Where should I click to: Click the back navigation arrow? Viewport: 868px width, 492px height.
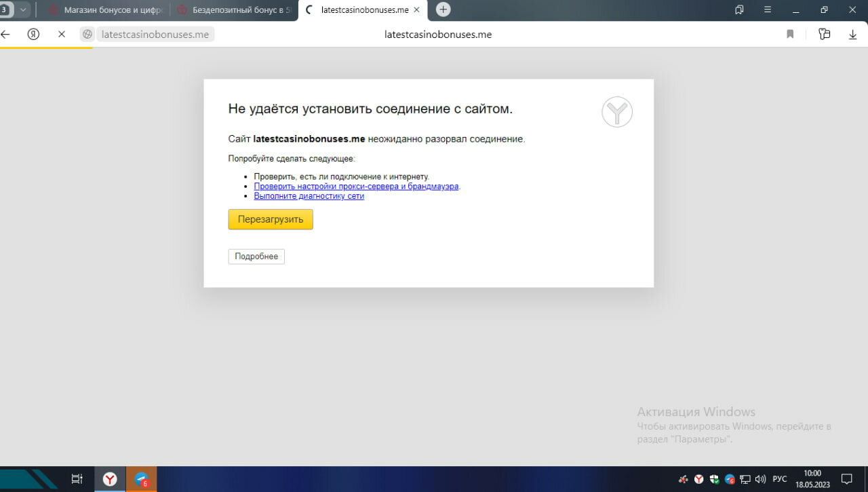5,34
